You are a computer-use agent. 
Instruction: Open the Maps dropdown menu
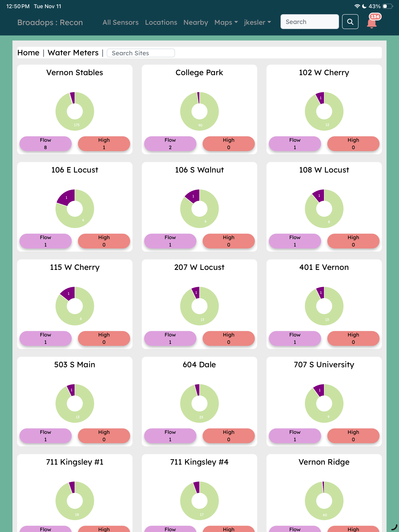[x=226, y=22]
